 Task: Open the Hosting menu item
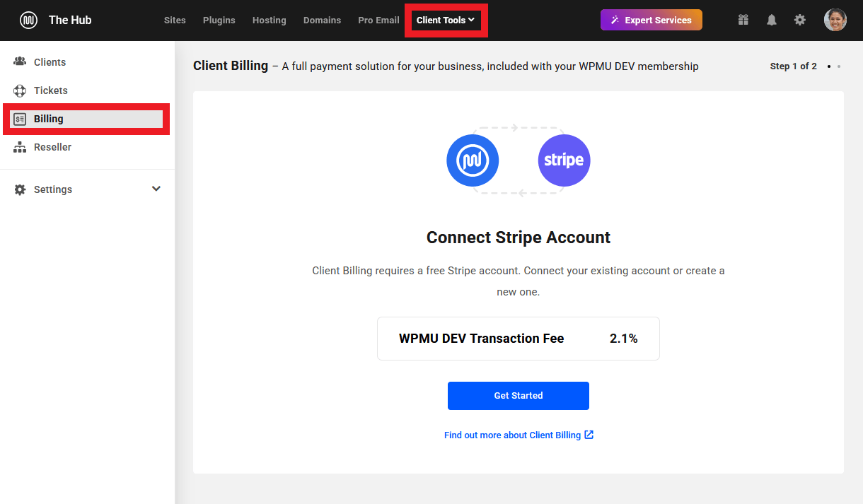[269, 20]
